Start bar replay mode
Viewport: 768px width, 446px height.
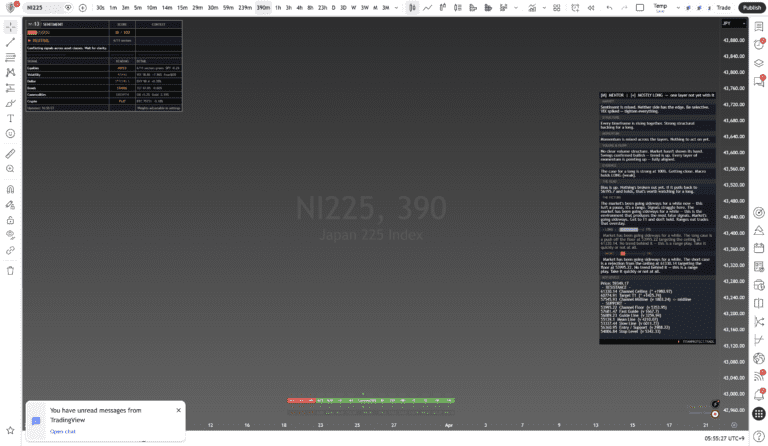[x=591, y=8]
